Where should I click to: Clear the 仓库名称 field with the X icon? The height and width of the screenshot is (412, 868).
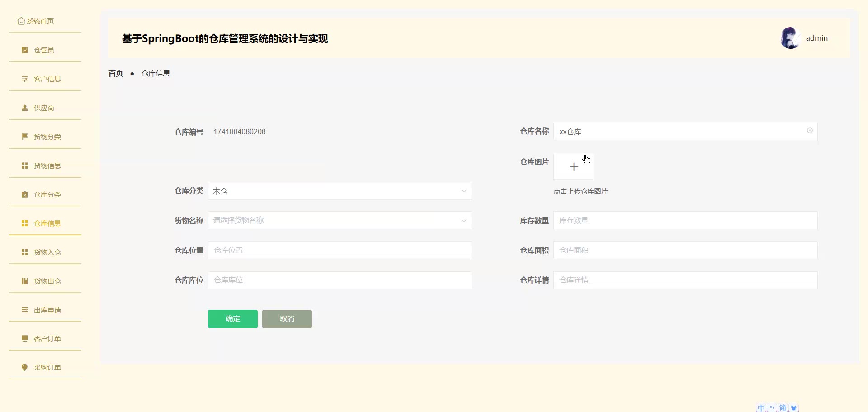tap(810, 131)
